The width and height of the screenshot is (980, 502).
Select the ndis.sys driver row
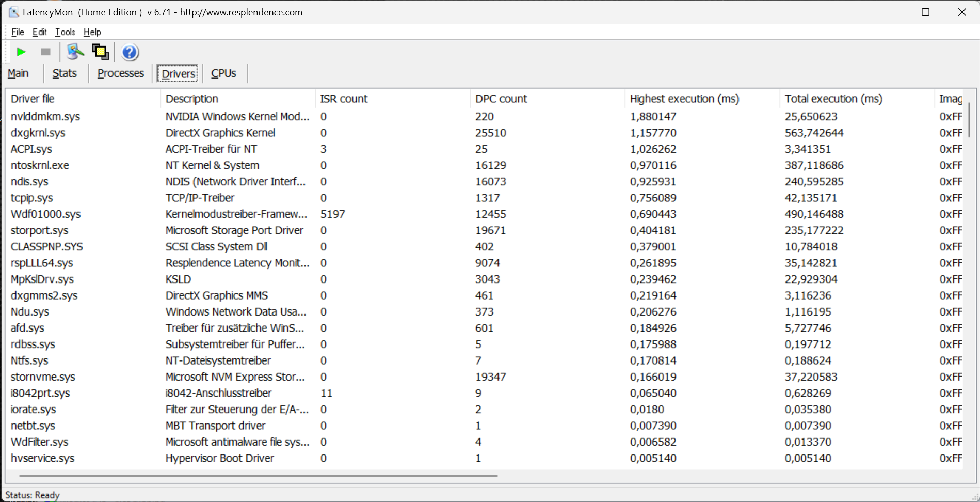pyautogui.click(x=484, y=182)
